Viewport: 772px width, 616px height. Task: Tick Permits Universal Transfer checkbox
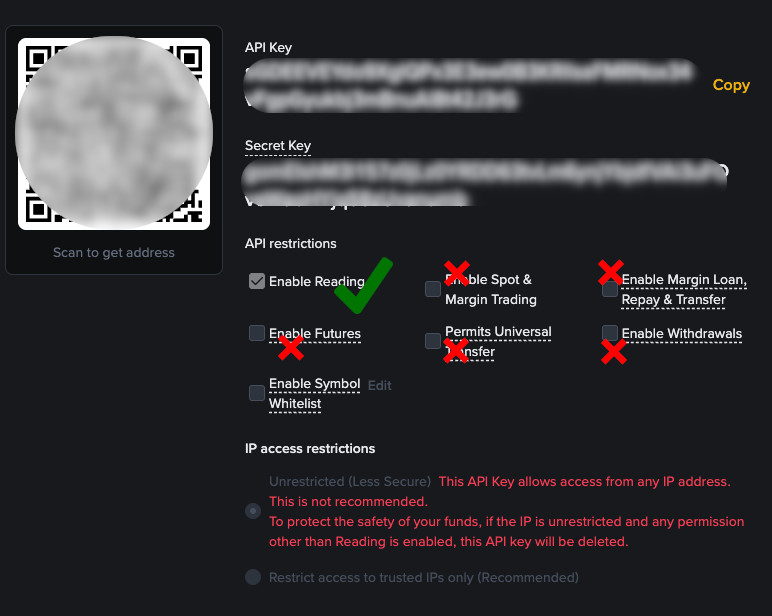click(x=433, y=341)
